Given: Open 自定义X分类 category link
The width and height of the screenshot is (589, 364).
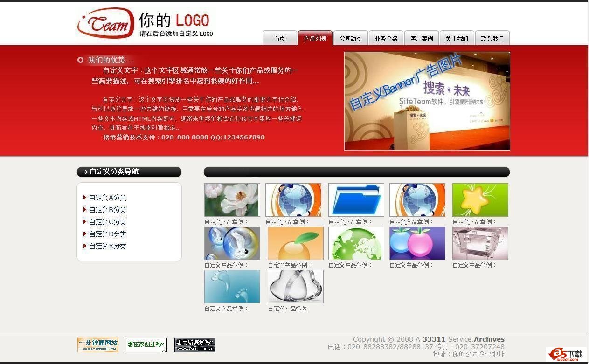Looking at the screenshot, I should point(107,246).
